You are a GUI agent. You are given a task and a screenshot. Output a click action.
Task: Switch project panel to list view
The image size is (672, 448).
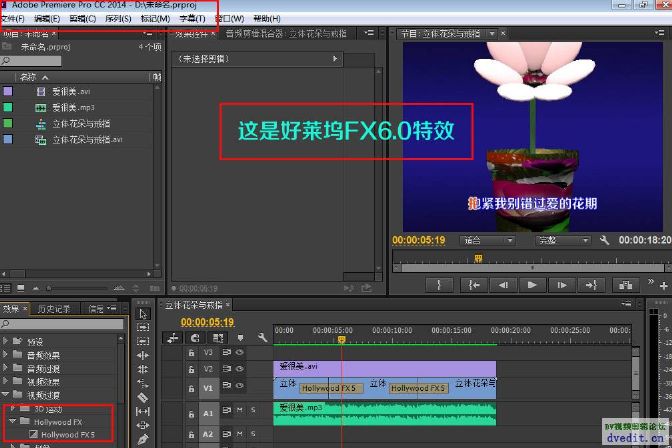tap(6, 288)
